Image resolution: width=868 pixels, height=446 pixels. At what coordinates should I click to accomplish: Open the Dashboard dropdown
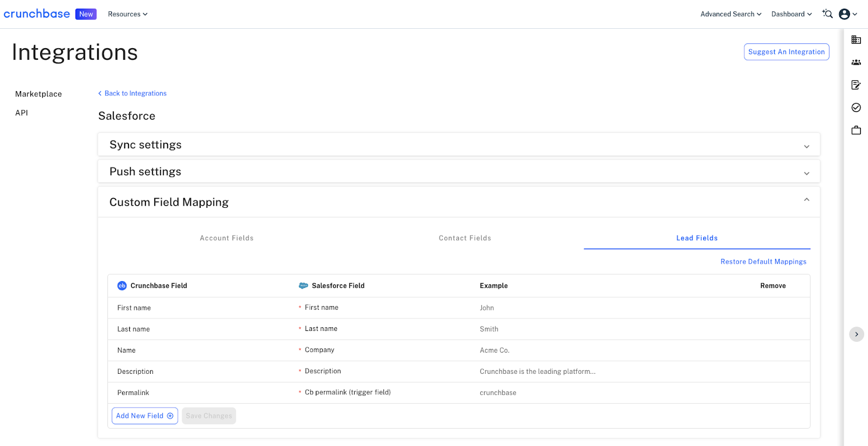click(x=792, y=14)
